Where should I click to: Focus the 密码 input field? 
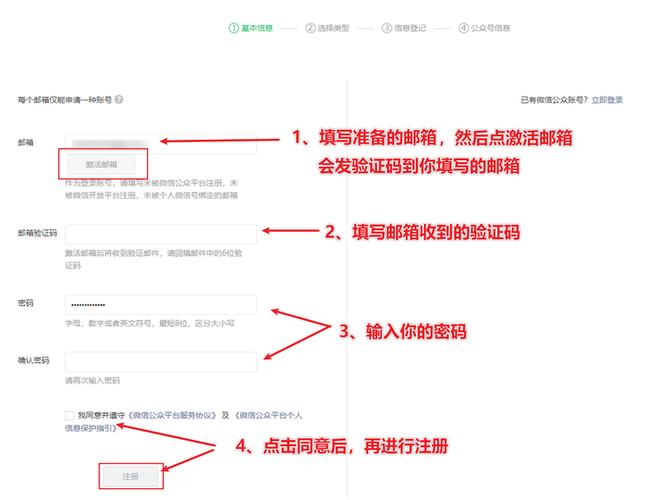click(x=161, y=305)
